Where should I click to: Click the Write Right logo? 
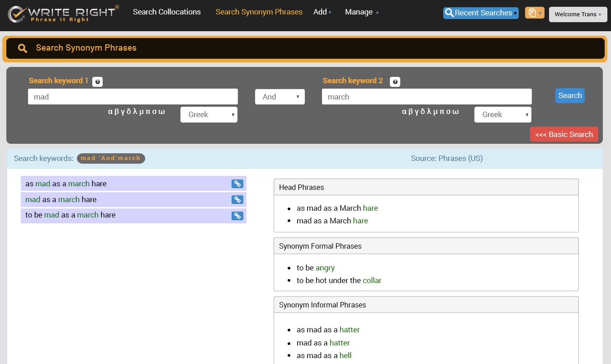pos(63,14)
